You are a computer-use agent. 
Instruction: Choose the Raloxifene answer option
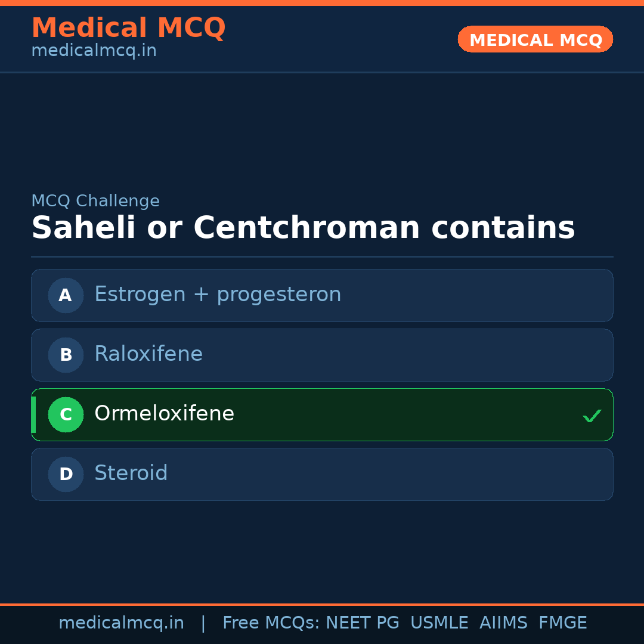148,354
